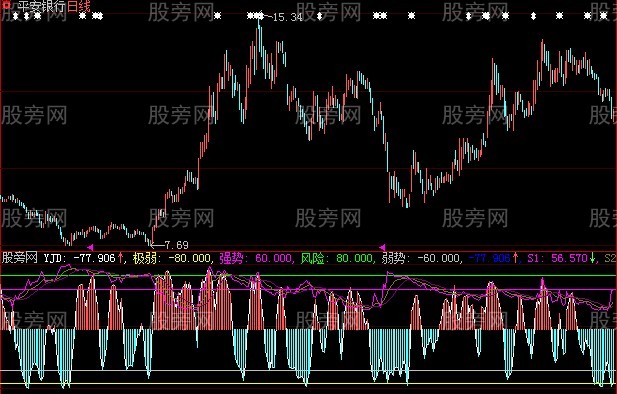
Task: Click the yellow bottom horizontal line
Action: coord(308,384)
